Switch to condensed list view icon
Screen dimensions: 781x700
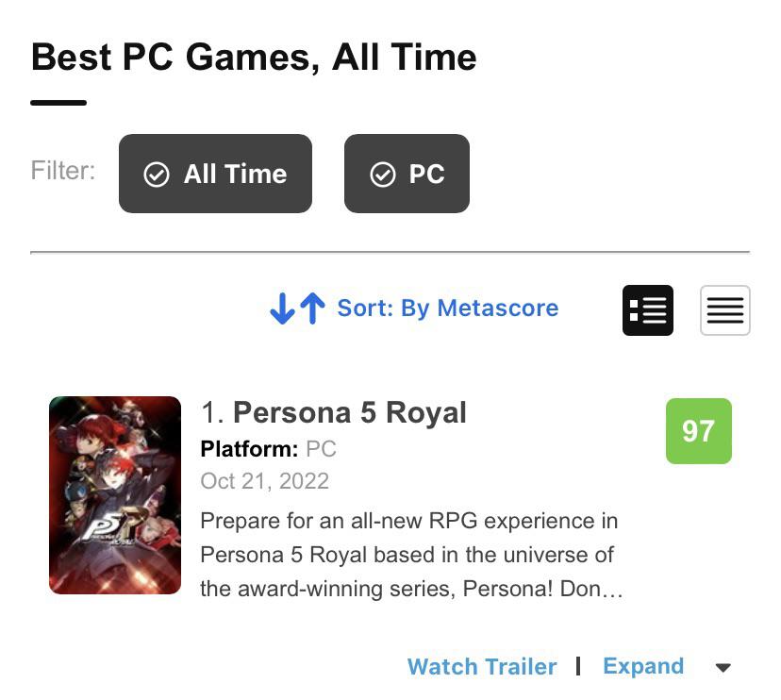724,310
